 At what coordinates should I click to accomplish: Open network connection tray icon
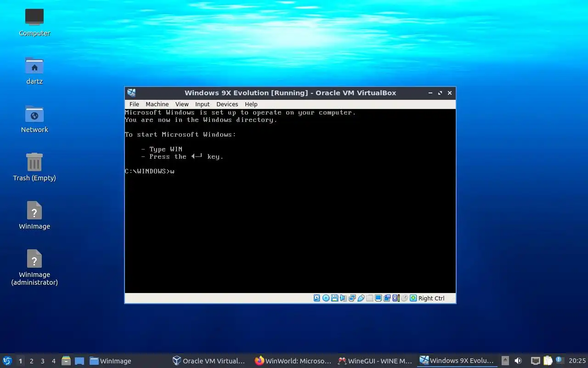(x=535, y=361)
